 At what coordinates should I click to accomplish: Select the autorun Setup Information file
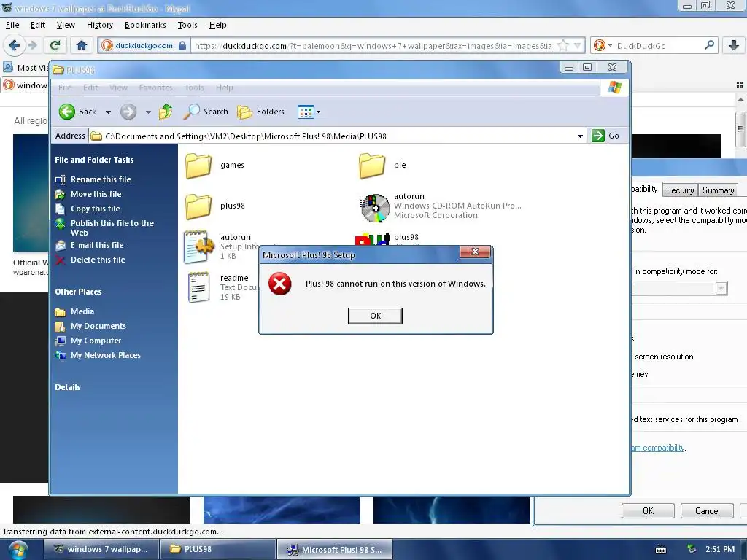coord(222,246)
